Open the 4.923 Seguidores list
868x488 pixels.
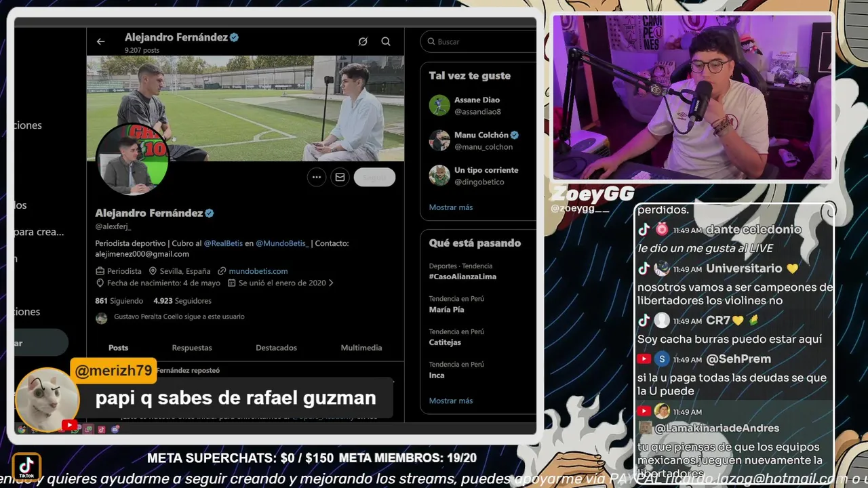pyautogui.click(x=182, y=300)
